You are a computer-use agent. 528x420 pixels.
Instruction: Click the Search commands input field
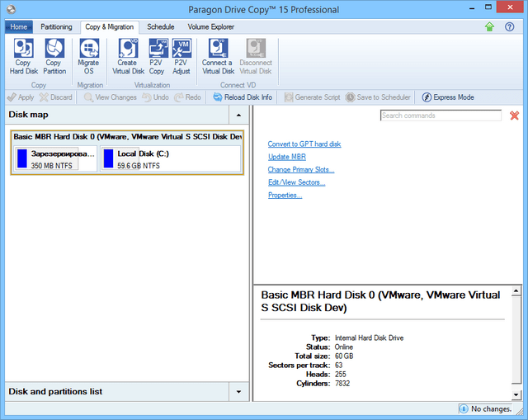[441, 116]
